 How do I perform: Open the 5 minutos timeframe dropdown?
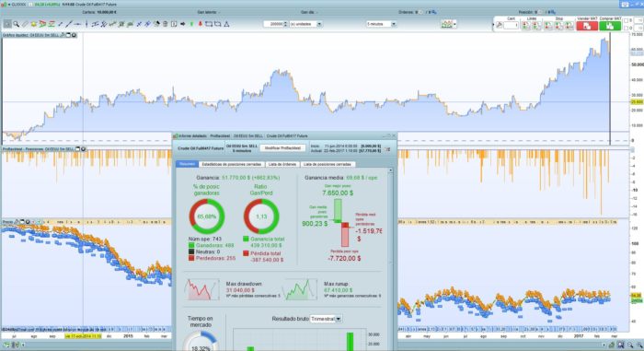pos(381,24)
